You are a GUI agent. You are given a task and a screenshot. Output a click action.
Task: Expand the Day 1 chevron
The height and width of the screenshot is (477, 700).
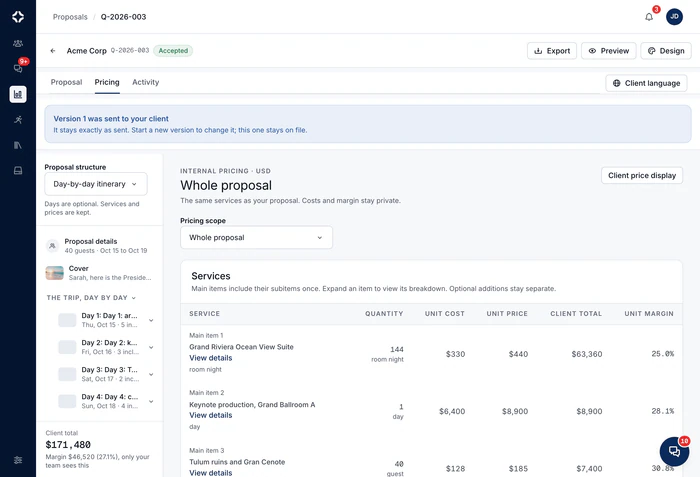pyautogui.click(x=151, y=320)
